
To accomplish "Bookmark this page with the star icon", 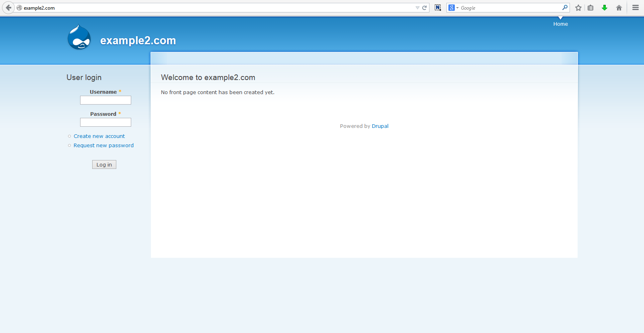I will 578,8.
